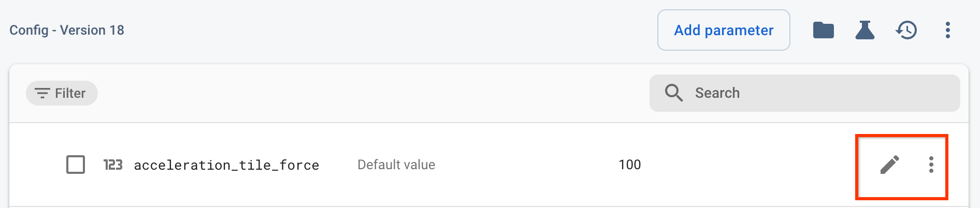
Task: Click the Default value label
Action: [x=396, y=165]
